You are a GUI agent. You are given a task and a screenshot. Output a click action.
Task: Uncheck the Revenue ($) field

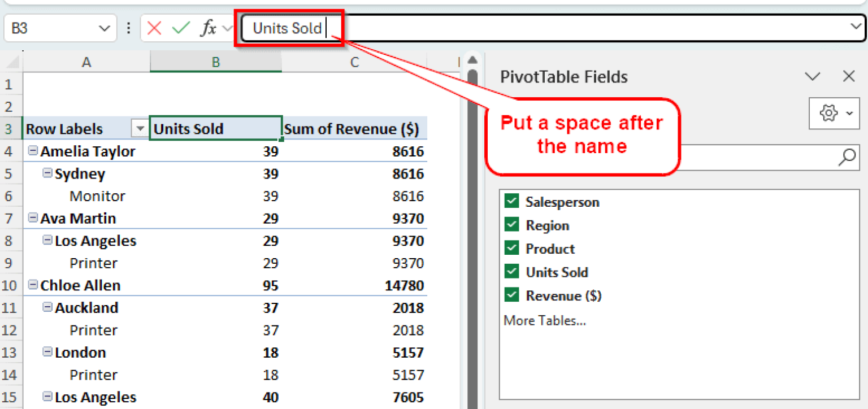coord(511,295)
